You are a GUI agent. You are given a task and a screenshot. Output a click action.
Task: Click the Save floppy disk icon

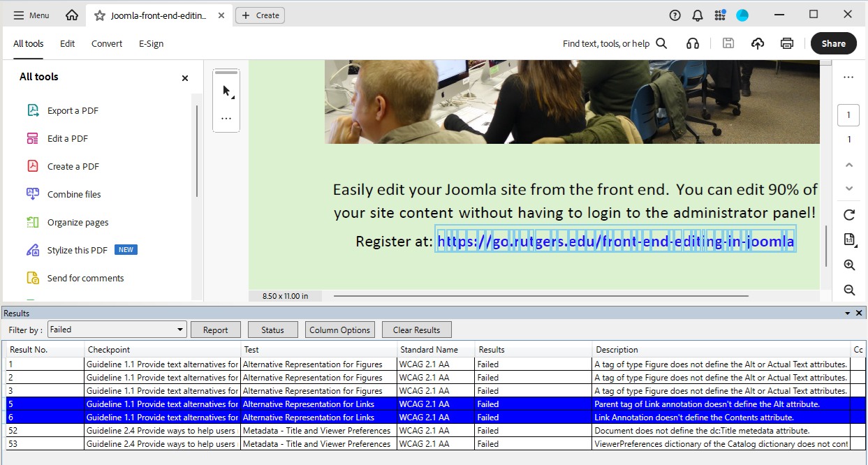pyautogui.click(x=728, y=43)
